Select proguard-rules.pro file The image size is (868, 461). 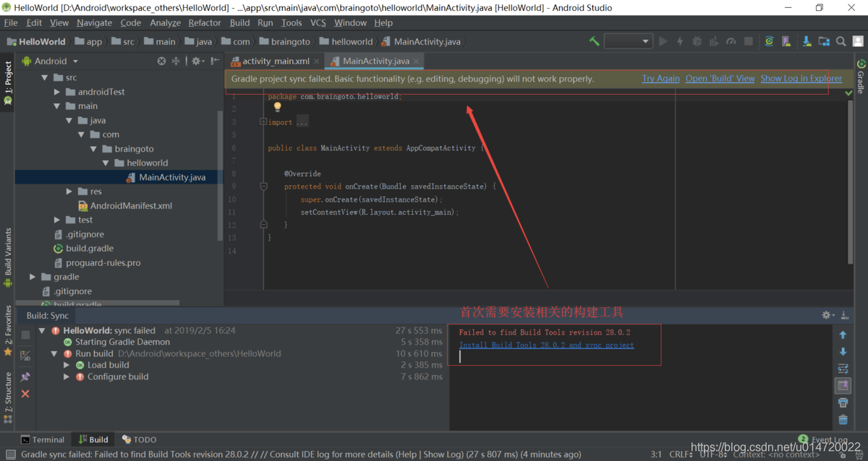pos(96,262)
